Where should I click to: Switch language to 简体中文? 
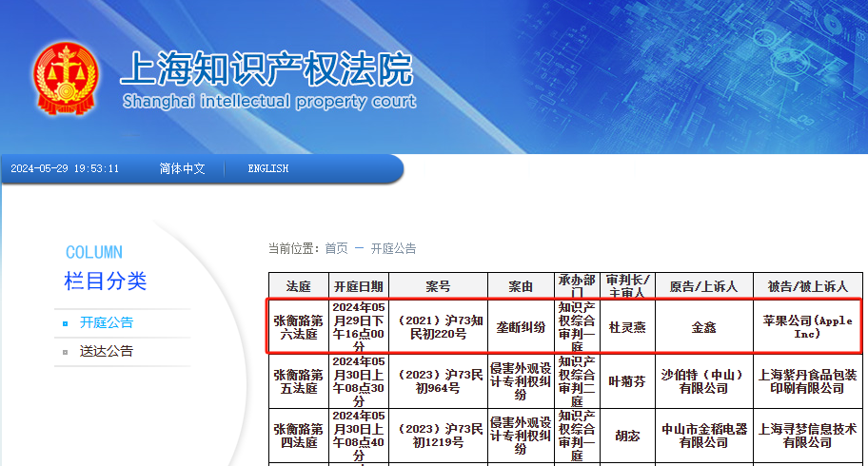(182, 168)
